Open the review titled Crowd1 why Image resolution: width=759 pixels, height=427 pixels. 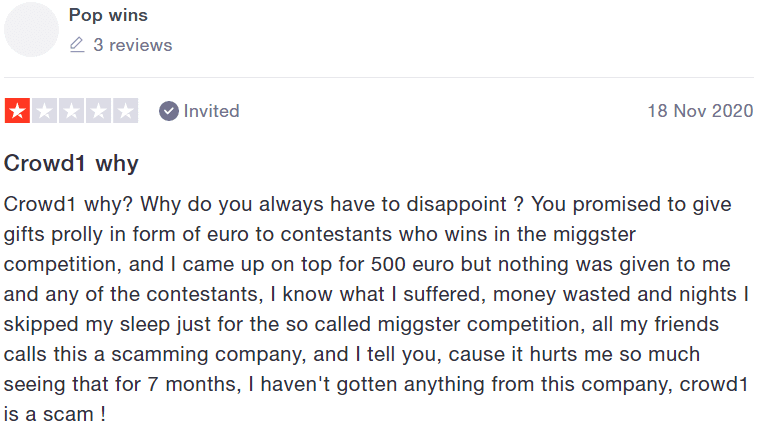(71, 163)
